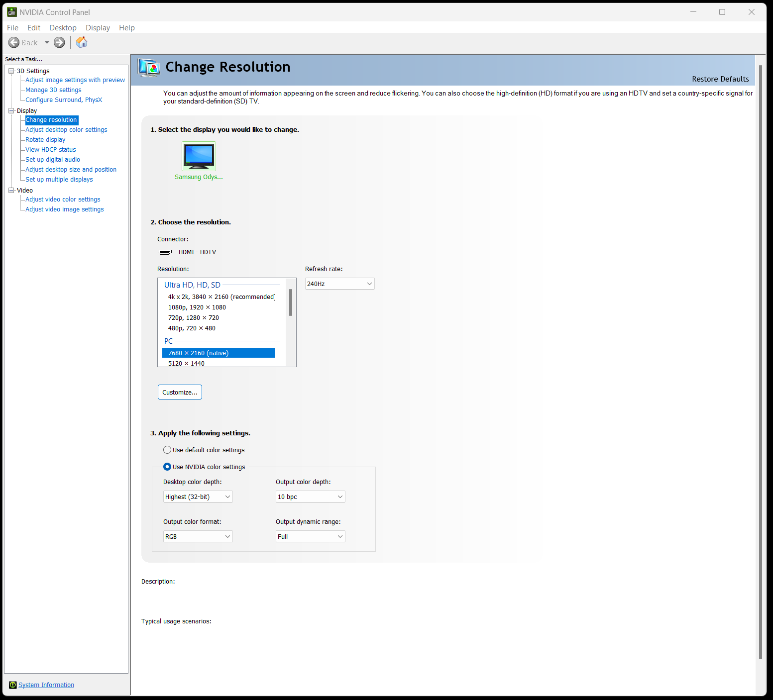This screenshot has height=700, width=773.
Task: Open the Output color depth dropdown
Action: [310, 497]
